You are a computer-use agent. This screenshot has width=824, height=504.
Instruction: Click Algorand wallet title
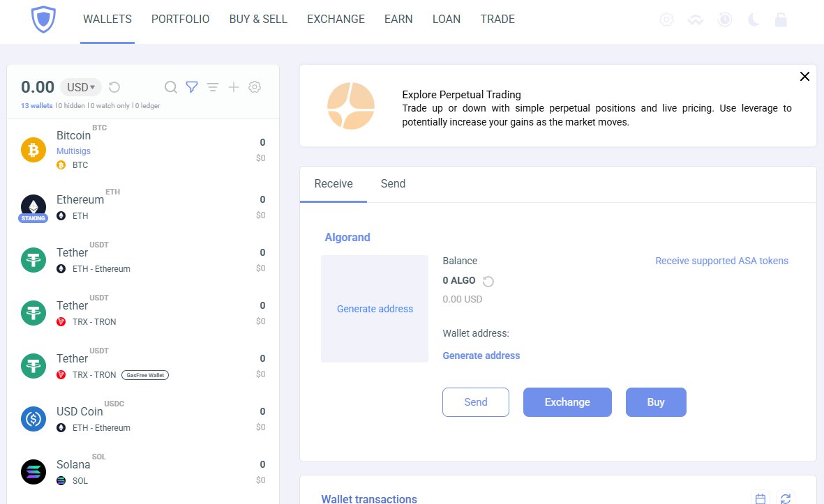pyautogui.click(x=347, y=237)
